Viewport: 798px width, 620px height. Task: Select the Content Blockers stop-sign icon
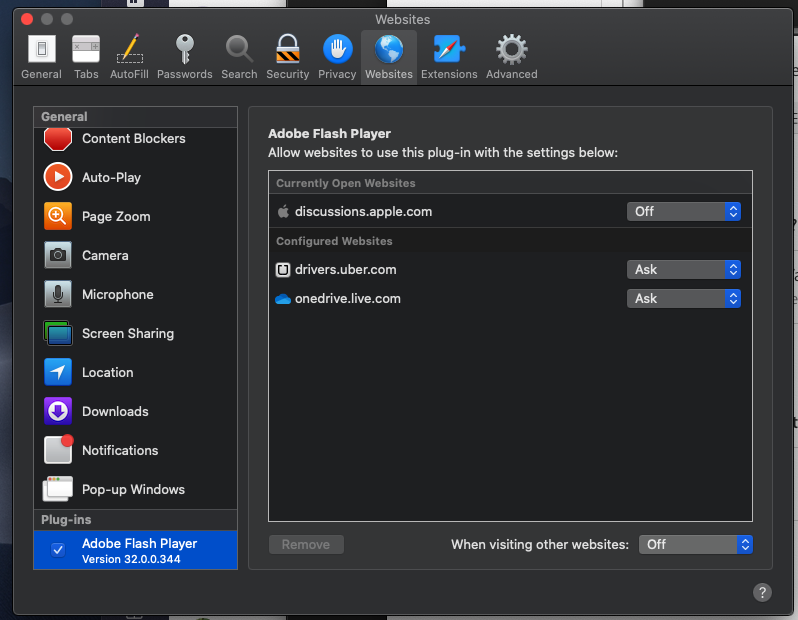[58, 138]
